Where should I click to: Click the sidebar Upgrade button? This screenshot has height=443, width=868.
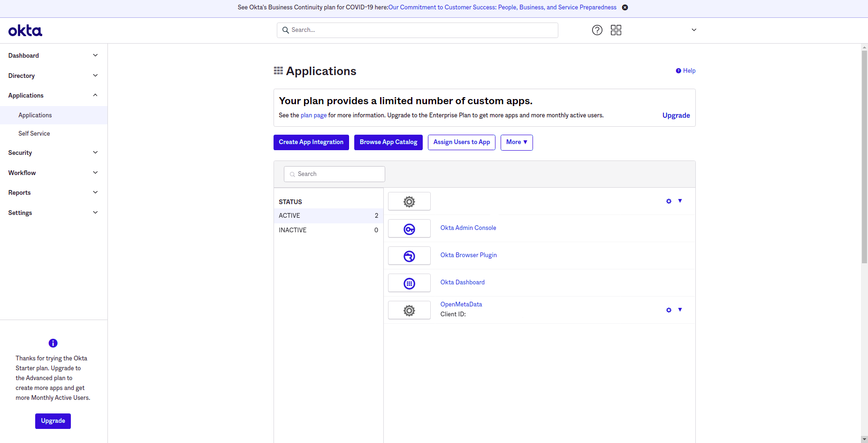(53, 421)
